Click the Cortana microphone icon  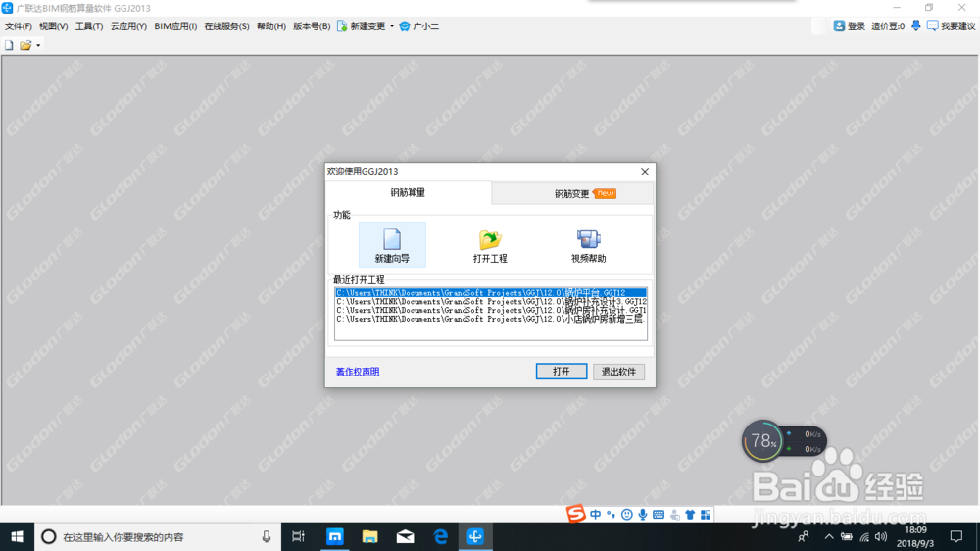267,536
